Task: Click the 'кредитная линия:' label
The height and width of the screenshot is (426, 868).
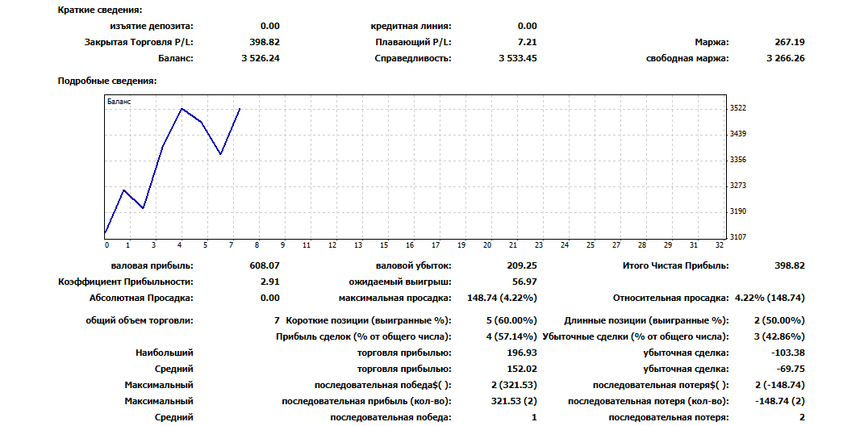Action: click(411, 26)
